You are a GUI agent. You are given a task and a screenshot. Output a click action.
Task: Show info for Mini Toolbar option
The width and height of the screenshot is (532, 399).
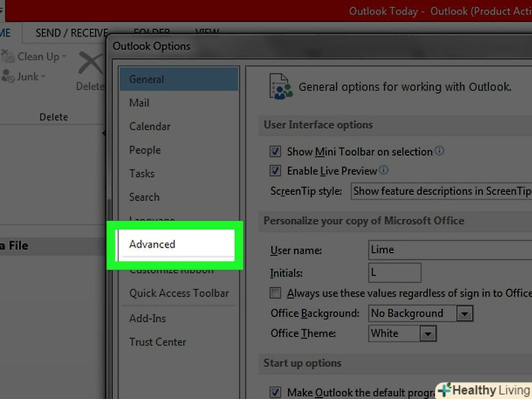pos(439,151)
